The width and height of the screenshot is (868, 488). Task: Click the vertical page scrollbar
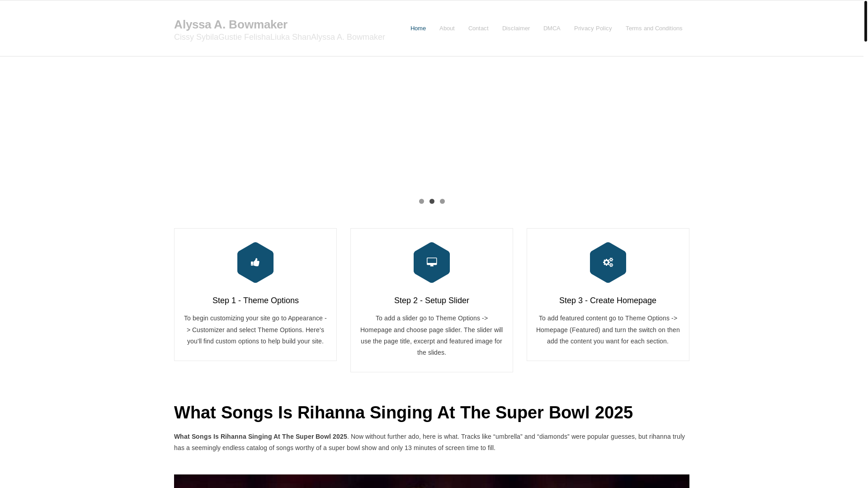[x=866, y=21]
